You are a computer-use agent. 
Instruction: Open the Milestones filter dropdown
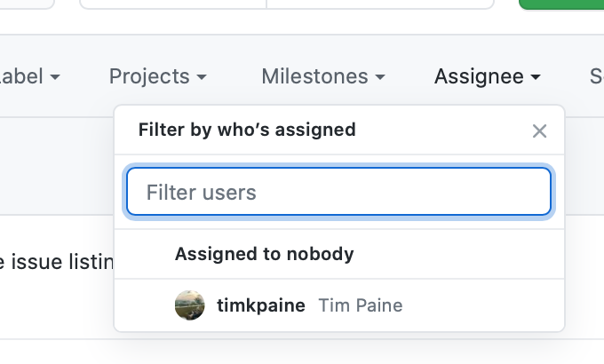[323, 76]
